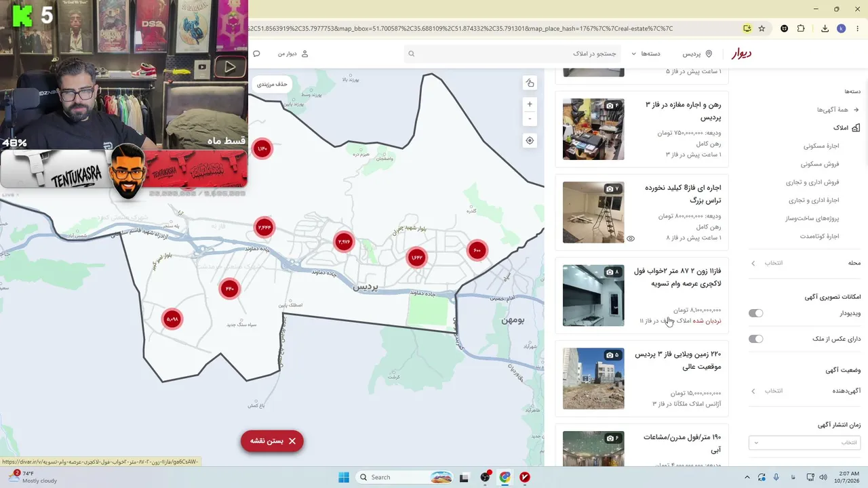Click the Divar logo
The height and width of the screenshot is (488, 868).
(x=741, y=54)
